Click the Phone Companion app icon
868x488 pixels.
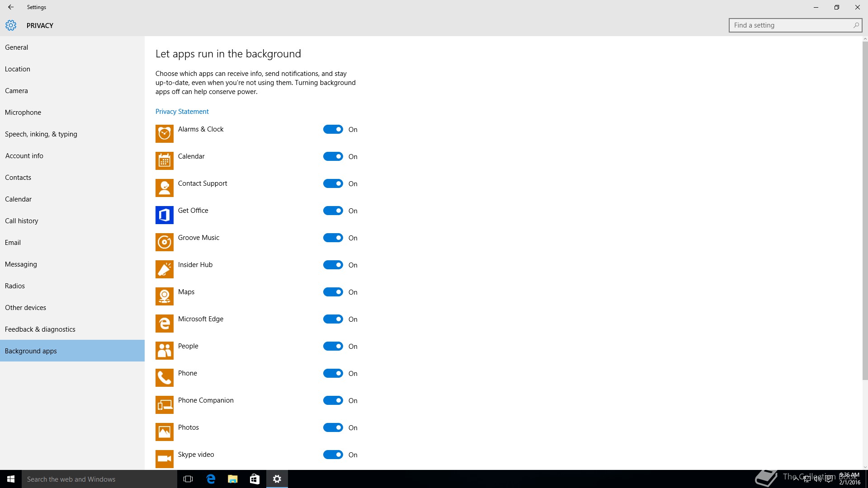point(164,405)
